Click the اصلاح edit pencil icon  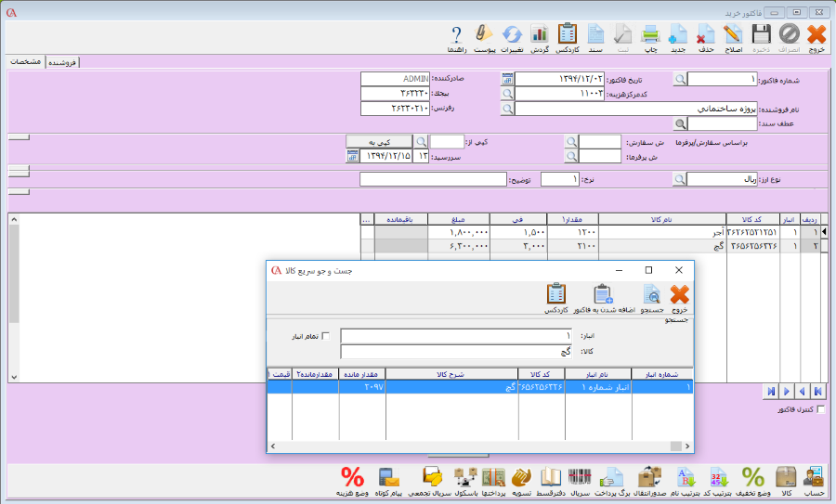[x=734, y=36]
